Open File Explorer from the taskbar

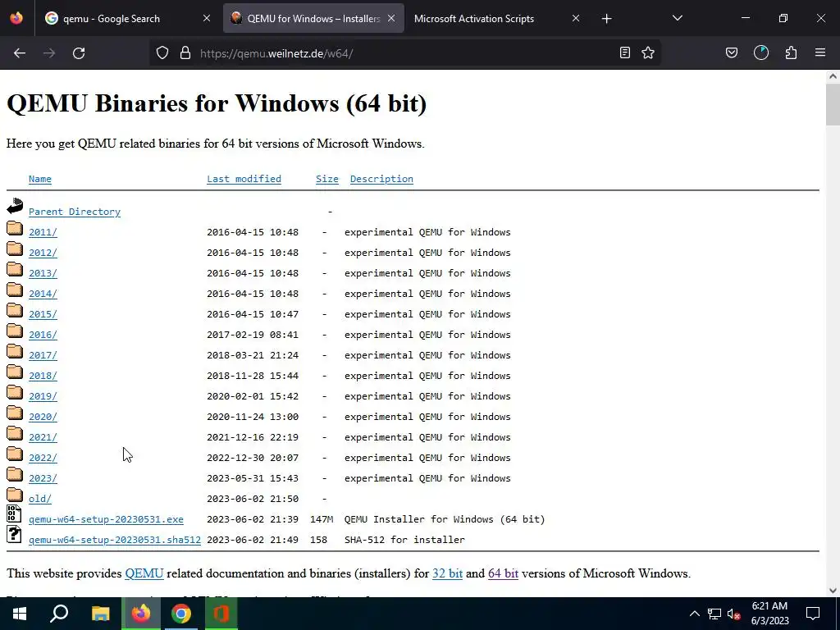[100, 614]
